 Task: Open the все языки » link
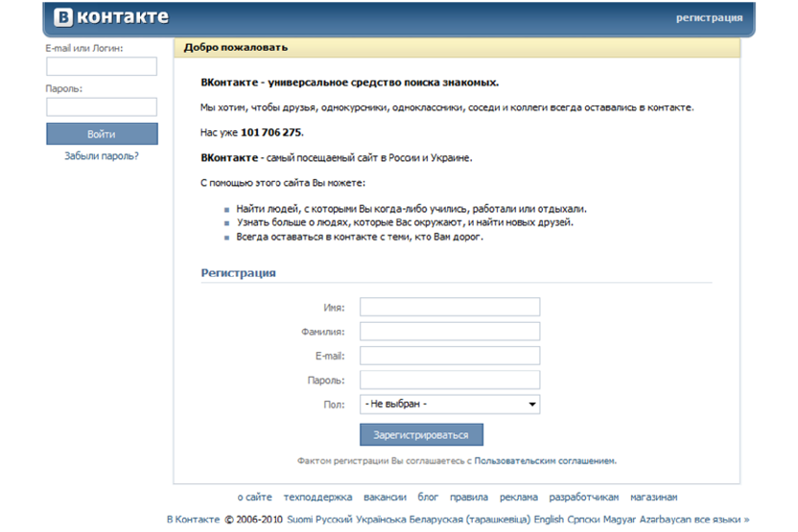click(721, 520)
